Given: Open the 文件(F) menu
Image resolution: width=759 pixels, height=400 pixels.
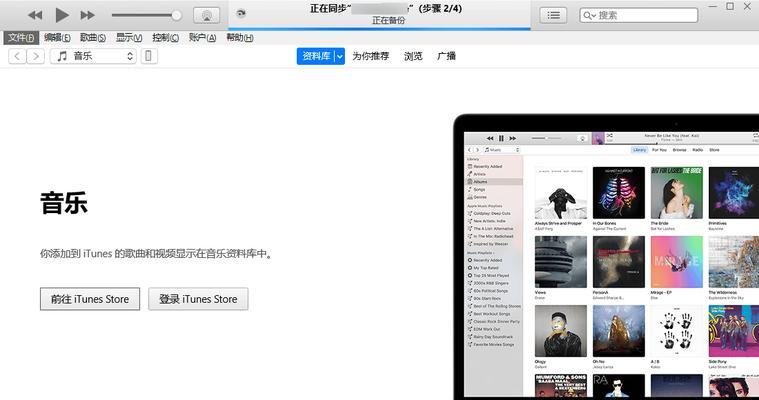Looking at the screenshot, I should point(21,37).
